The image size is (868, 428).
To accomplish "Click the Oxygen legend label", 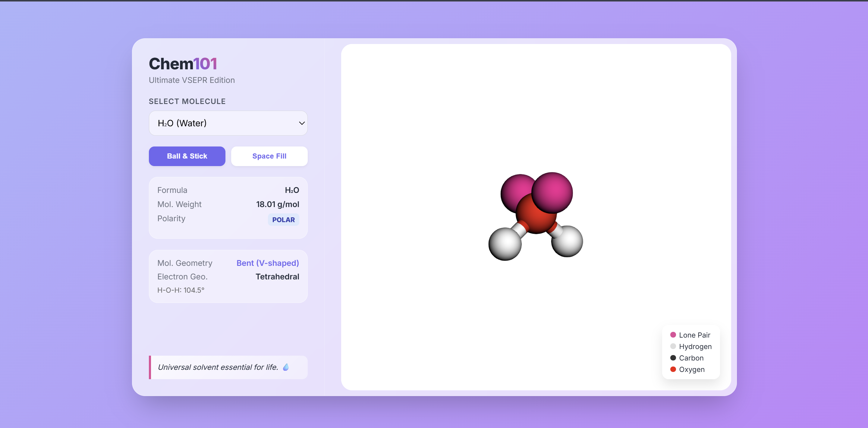I will 691,369.
